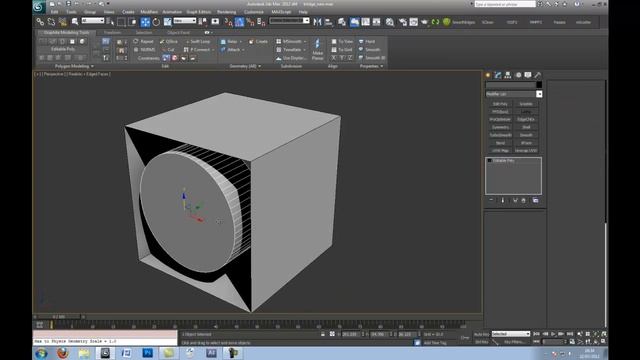
Task: Open the Motion command panel tab
Action: [x=518, y=75]
